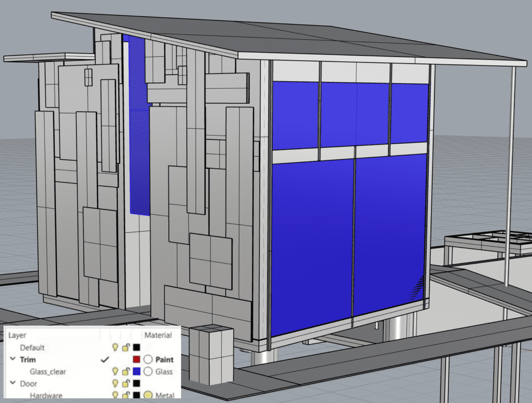Toggle Hardware layer visibility lightbulb

[x=115, y=395]
